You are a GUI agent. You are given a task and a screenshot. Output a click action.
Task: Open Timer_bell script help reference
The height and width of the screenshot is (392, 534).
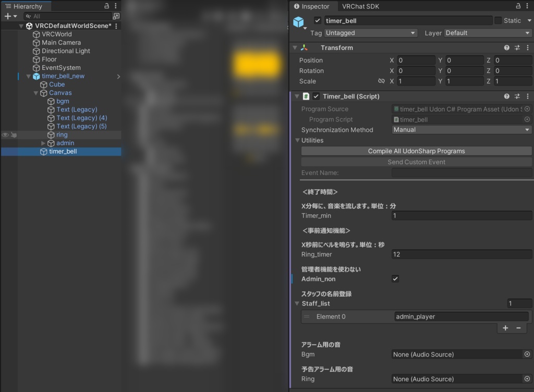507,96
